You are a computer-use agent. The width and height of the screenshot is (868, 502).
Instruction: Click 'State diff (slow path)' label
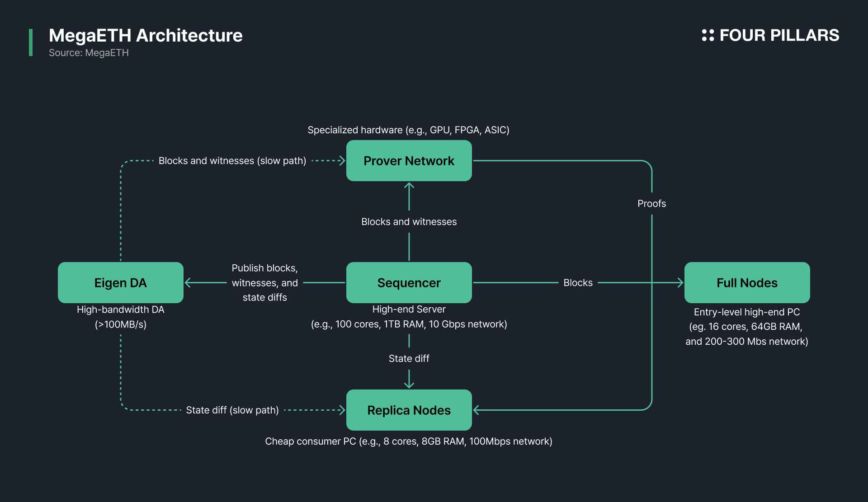pyautogui.click(x=232, y=410)
